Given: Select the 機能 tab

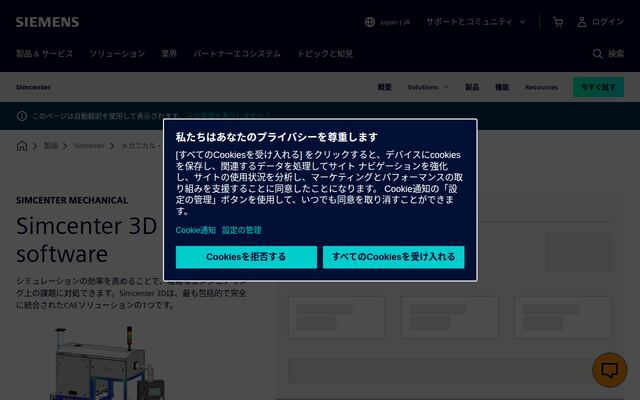Looking at the screenshot, I should pyautogui.click(x=502, y=87).
